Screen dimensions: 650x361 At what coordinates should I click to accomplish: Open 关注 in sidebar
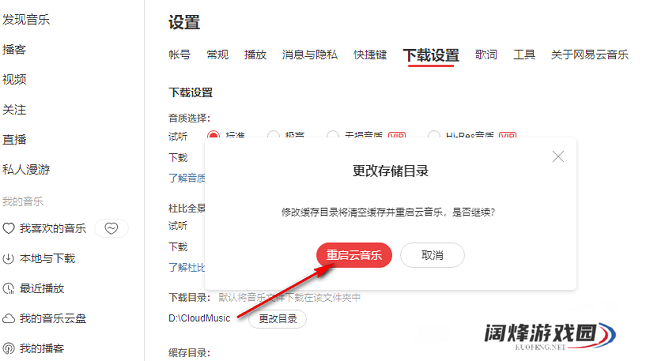click(x=15, y=110)
